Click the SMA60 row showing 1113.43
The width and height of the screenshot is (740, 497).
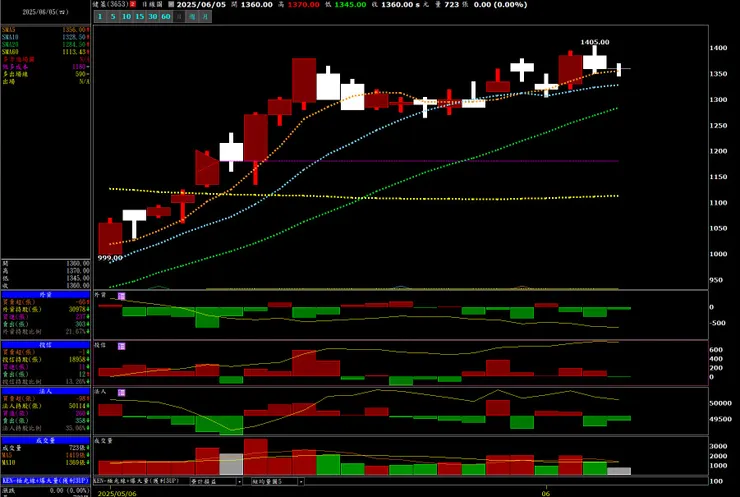pyautogui.click(x=45, y=51)
